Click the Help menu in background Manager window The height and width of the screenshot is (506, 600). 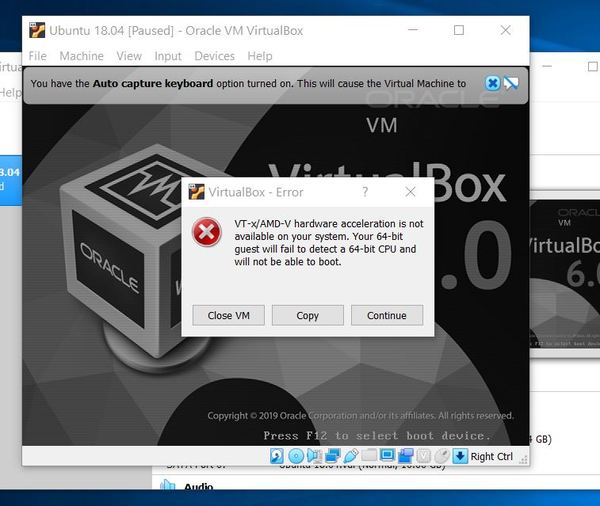point(11,93)
